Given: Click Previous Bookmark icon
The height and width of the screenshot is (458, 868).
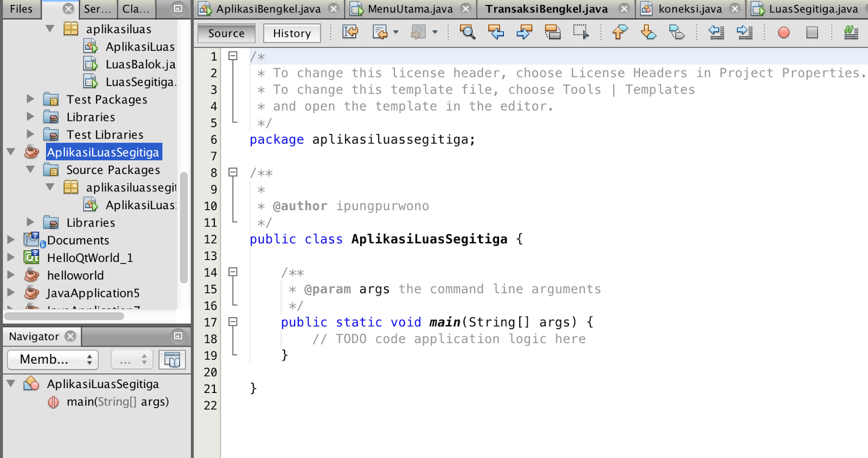Looking at the screenshot, I should tap(620, 33).
